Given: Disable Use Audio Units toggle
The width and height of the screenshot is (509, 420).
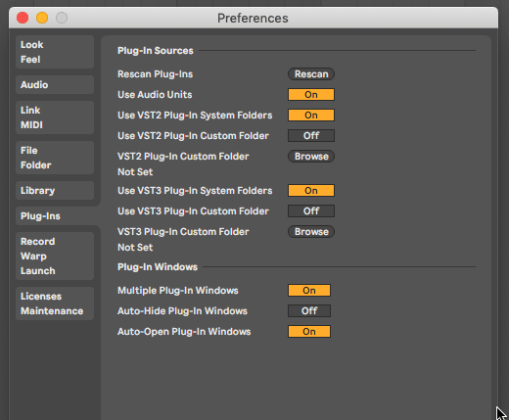Looking at the screenshot, I should pos(311,95).
